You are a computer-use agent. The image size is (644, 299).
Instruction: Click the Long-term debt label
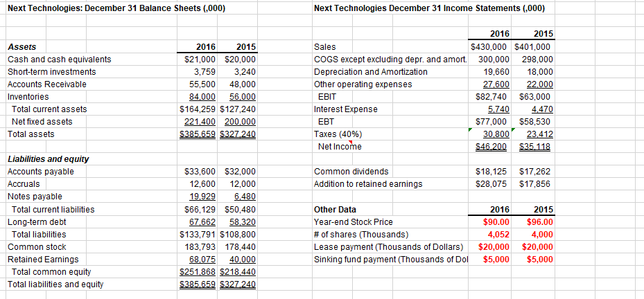[x=37, y=222]
